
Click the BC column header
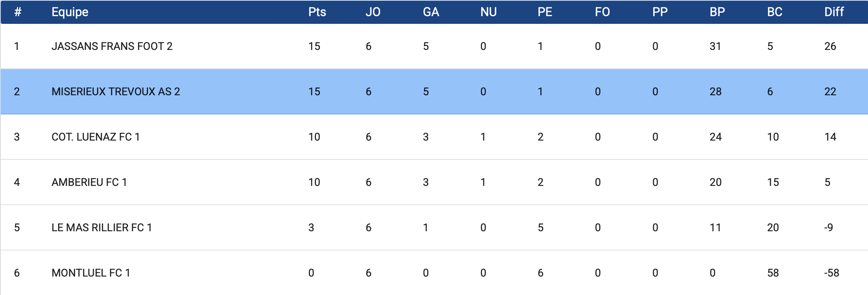775,12
